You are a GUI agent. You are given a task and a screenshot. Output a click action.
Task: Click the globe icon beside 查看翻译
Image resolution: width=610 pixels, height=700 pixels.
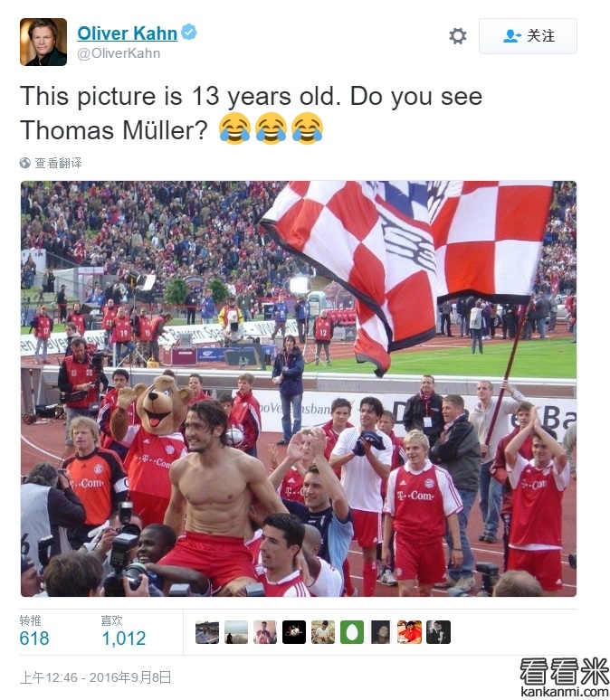click(25, 163)
